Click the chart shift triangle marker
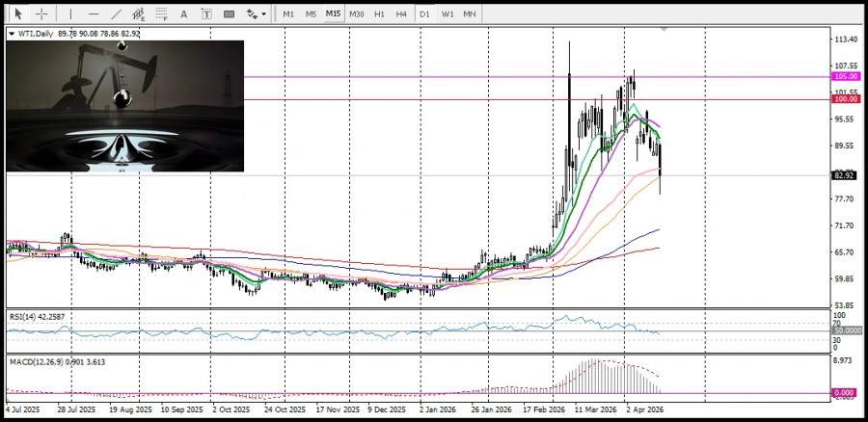868x422 pixels. (664, 30)
